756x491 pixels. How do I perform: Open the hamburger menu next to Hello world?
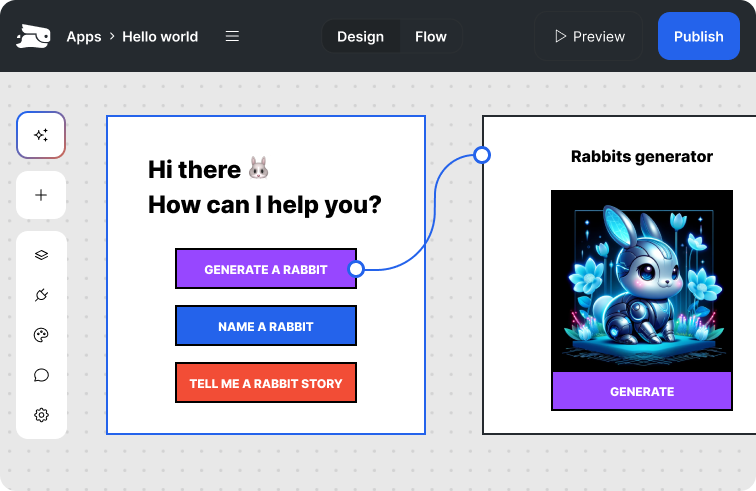tap(232, 36)
